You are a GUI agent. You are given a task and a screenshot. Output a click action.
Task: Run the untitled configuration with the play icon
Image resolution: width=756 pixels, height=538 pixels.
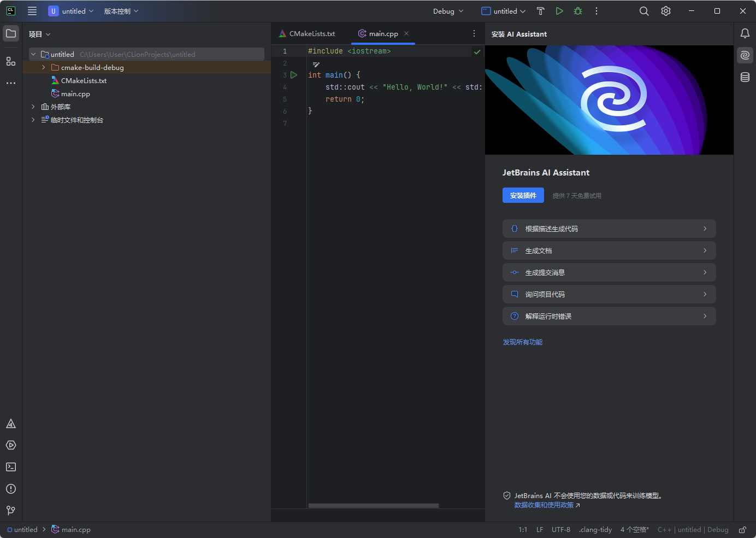(x=559, y=11)
